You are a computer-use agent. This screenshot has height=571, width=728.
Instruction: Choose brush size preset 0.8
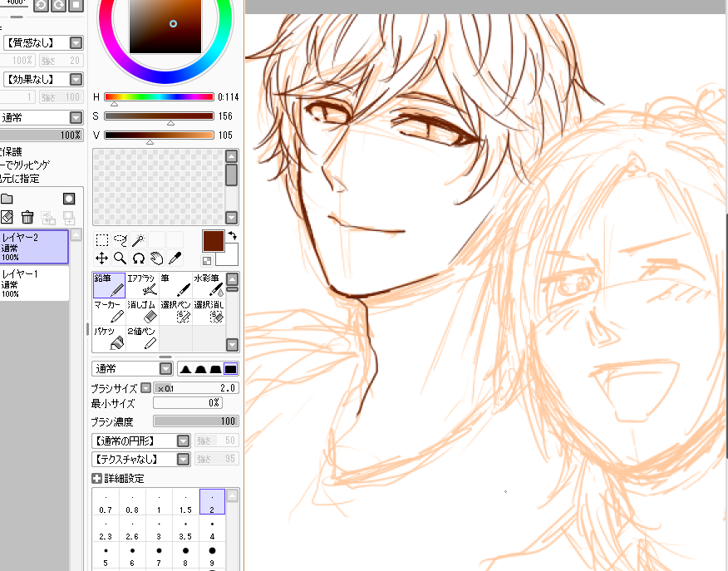click(132, 502)
